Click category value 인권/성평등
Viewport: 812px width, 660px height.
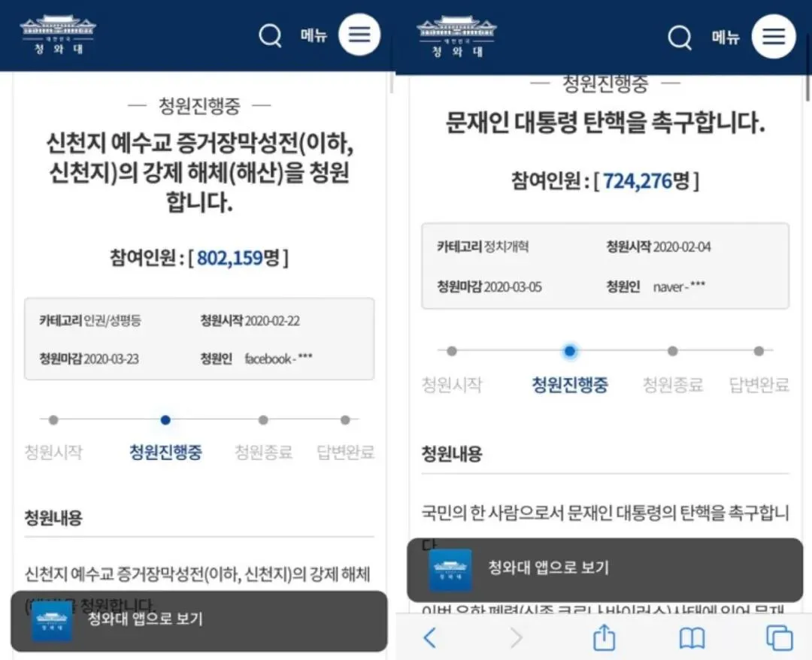pyautogui.click(x=112, y=320)
